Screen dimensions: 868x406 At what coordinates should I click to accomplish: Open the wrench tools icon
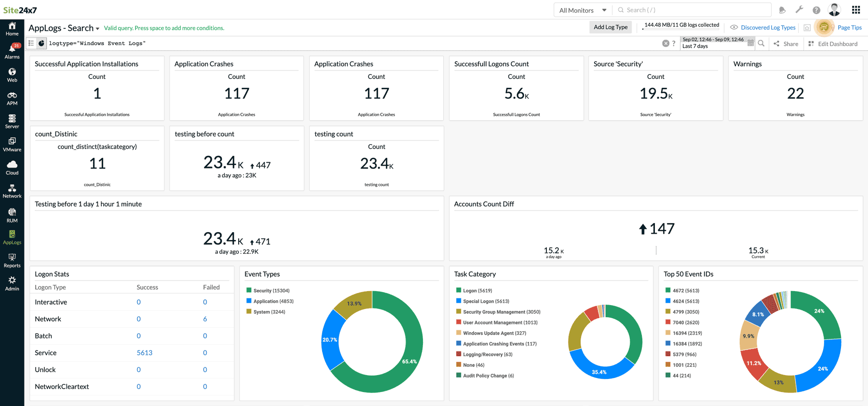[x=799, y=10]
